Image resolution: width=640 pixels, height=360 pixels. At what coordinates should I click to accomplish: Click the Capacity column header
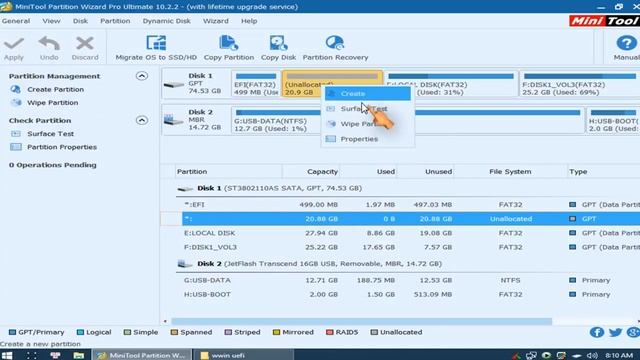[x=311, y=172]
